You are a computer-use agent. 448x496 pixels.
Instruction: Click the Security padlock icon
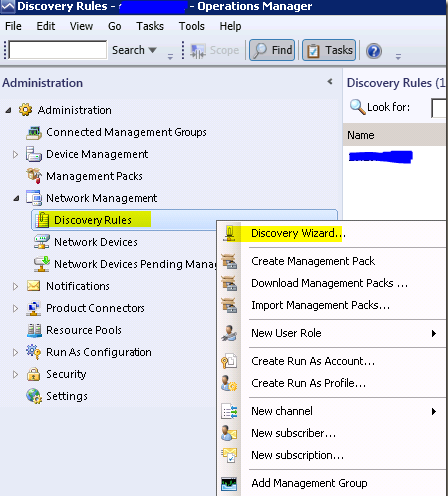pos(33,374)
